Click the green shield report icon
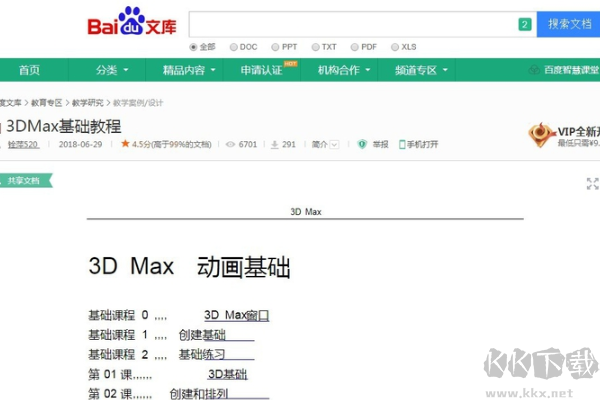Viewport: 600px width, 400px height. point(362,144)
